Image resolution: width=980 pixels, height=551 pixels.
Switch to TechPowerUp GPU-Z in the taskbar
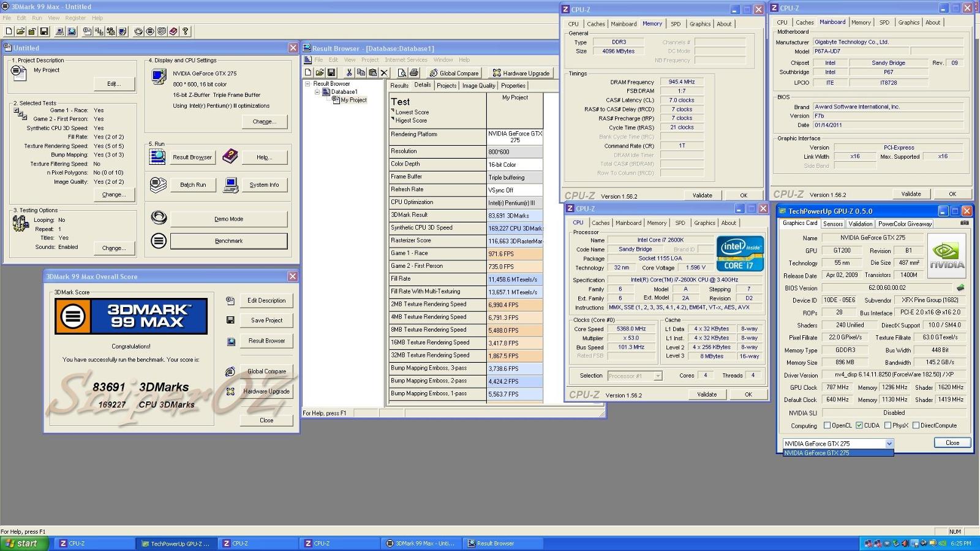[176, 543]
